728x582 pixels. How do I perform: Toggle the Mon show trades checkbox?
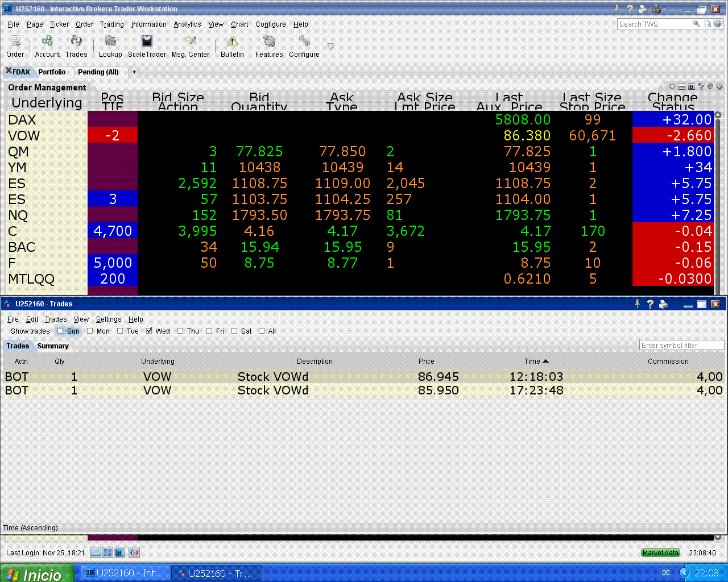click(90, 331)
